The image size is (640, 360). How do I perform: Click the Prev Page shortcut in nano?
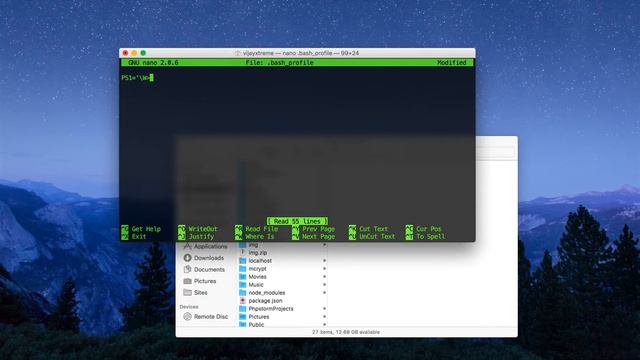tap(313, 229)
